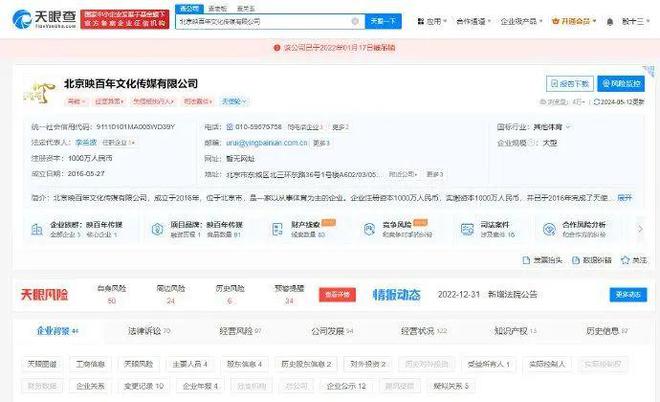Image resolution: width=660 pixels, height=402 pixels.
Task: Click the 附近公司 link after the address
Action: (403, 174)
